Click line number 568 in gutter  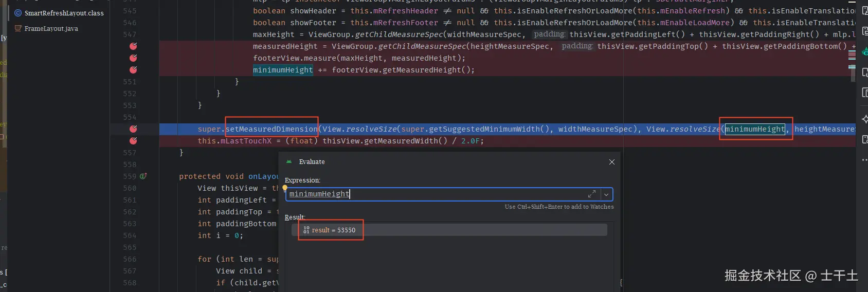[130, 283]
